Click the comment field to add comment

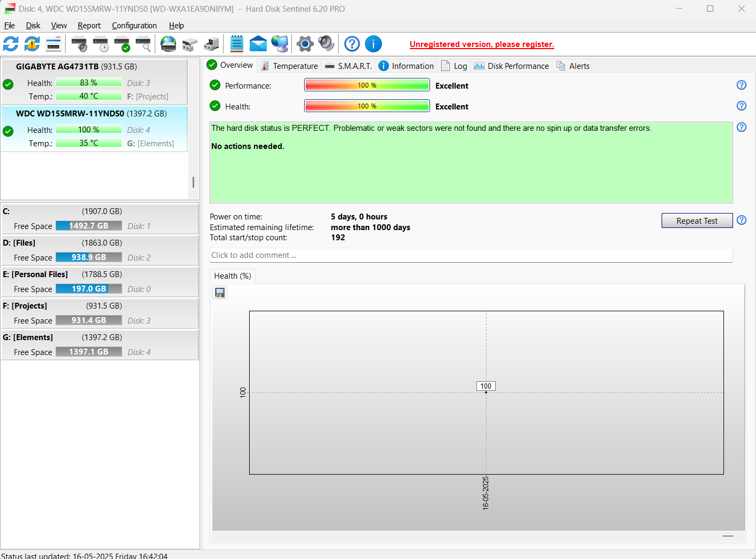[x=471, y=255]
